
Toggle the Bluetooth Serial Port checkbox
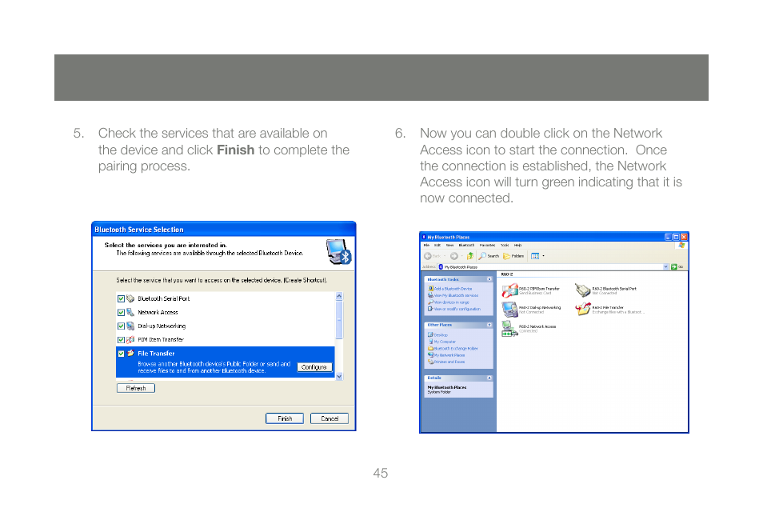121,299
